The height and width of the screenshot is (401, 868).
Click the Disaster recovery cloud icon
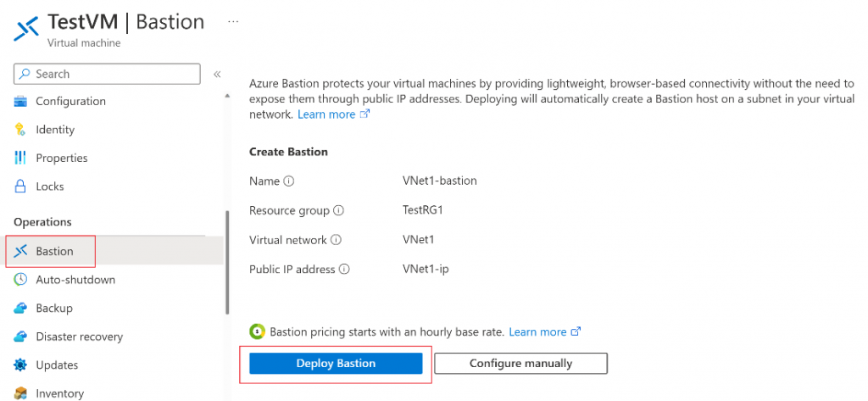[x=20, y=337]
